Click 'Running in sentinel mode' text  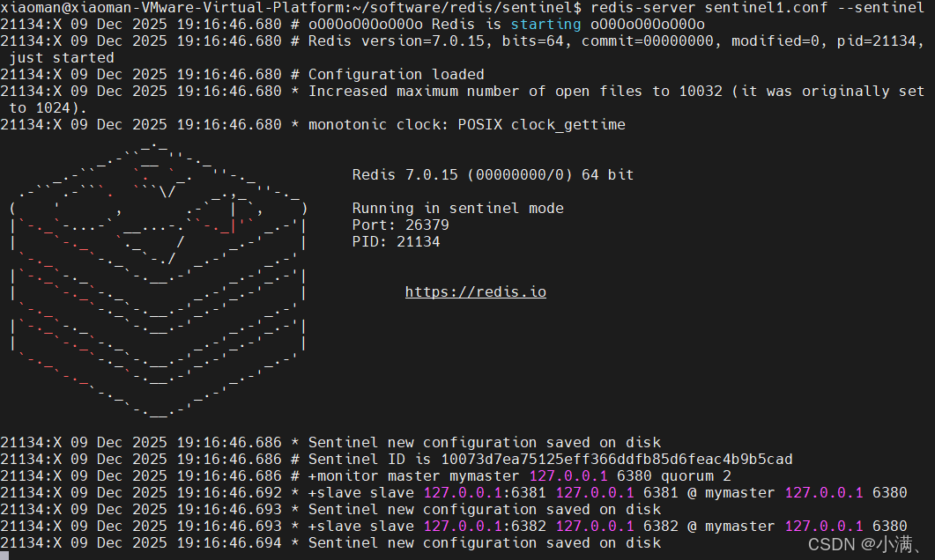click(x=457, y=208)
